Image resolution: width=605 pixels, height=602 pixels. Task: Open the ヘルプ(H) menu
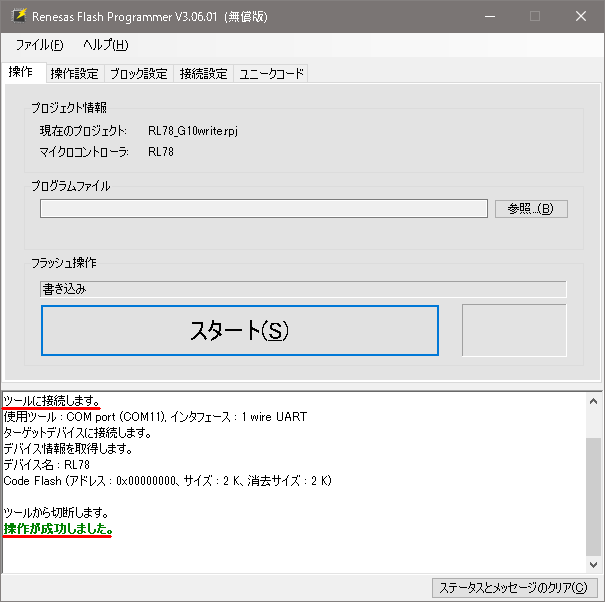click(x=105, y=45)
